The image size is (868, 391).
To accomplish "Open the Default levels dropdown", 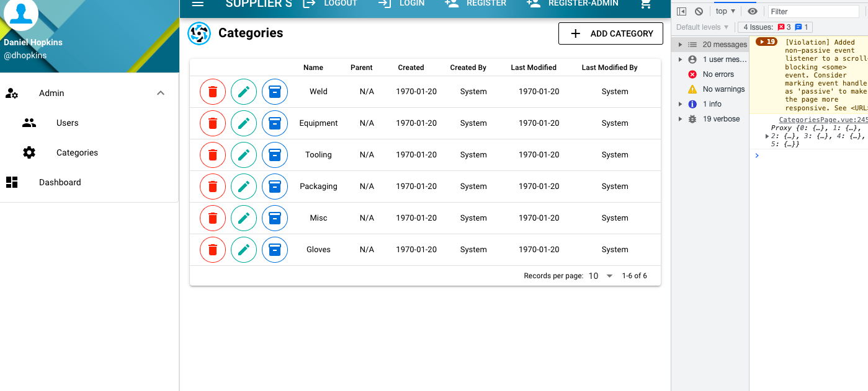I will 702,27.
